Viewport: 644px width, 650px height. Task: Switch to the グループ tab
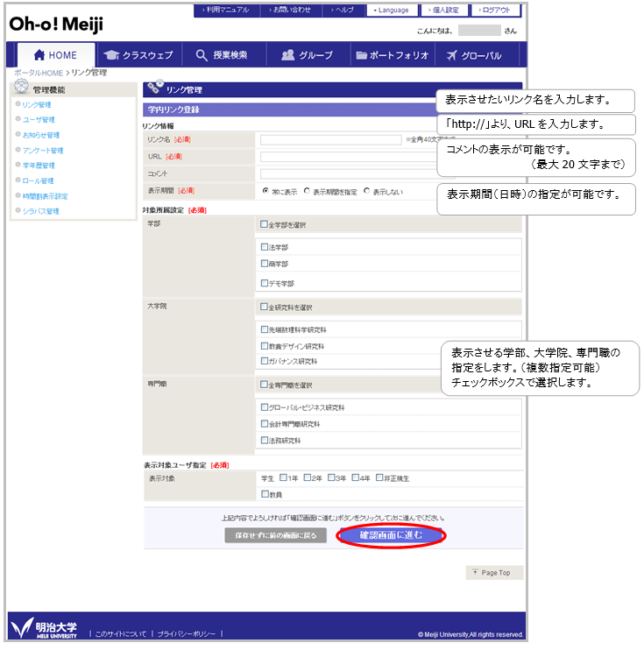(x=308, y=54)
